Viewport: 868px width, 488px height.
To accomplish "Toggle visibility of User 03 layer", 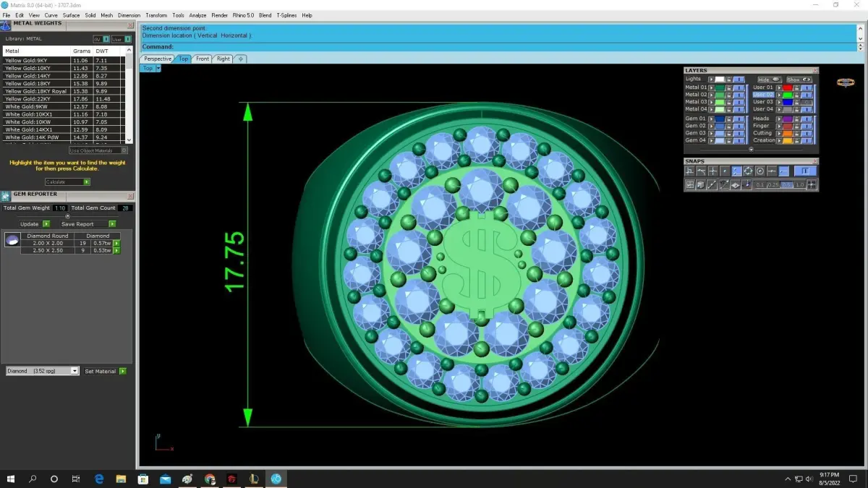I will tap(807, 102).
